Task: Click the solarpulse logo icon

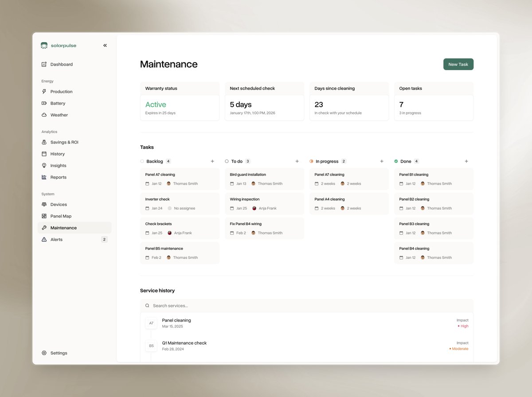Action: coord(44,45)
